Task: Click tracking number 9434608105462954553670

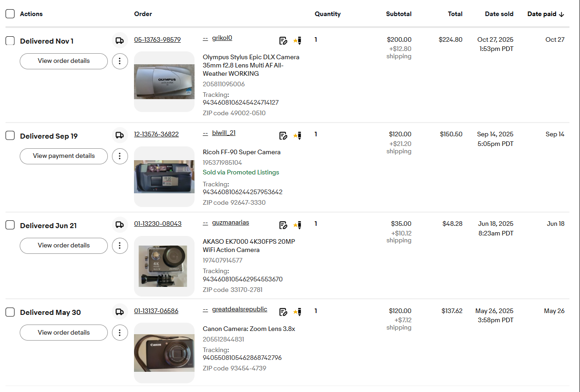Action: point(243,279)
